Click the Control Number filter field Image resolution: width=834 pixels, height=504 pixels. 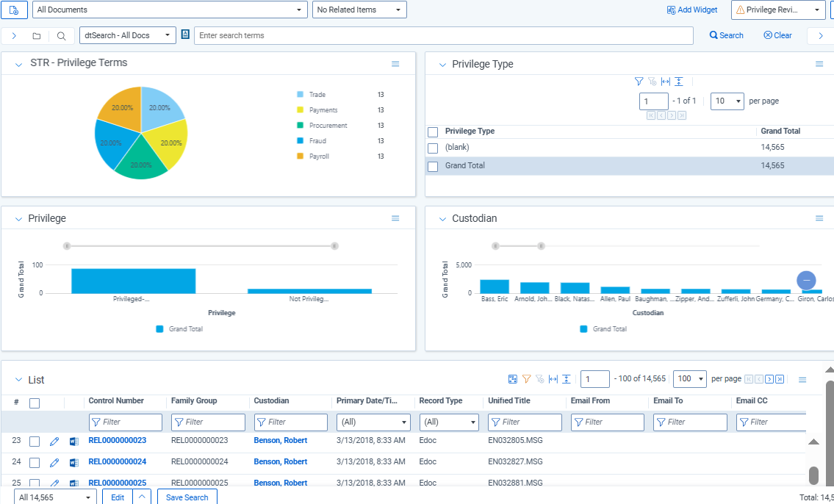coord(126,422)
